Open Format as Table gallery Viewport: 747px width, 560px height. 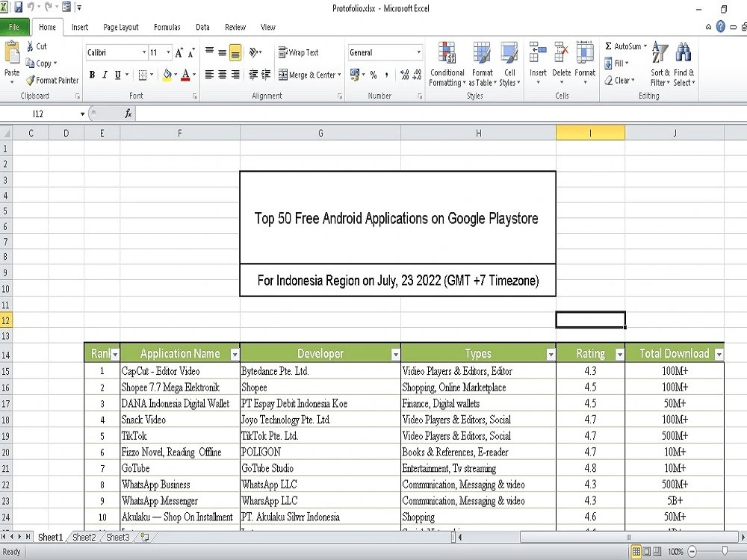pos(482,63)
